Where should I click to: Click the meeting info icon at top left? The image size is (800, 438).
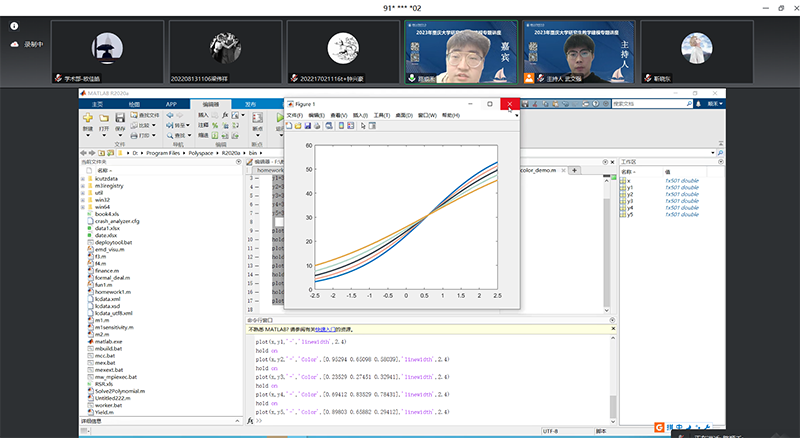[x=14, y=26]
